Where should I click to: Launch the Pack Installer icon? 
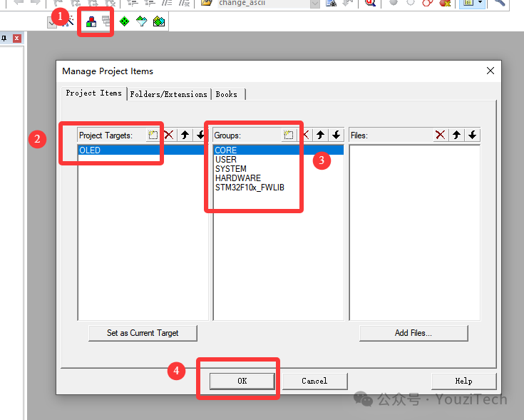click(159, 21)
